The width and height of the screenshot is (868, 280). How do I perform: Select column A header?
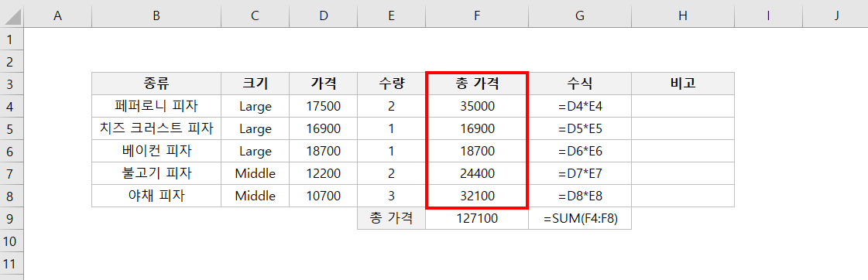pos(57,16)
